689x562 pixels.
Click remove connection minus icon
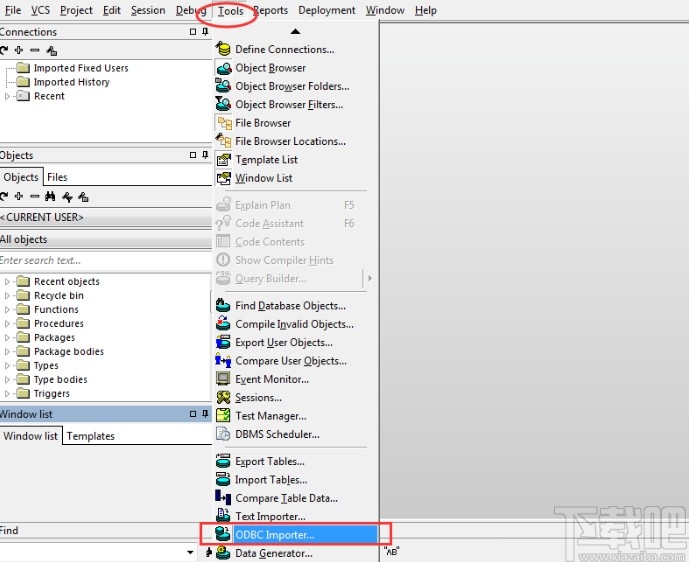(35, 50)
